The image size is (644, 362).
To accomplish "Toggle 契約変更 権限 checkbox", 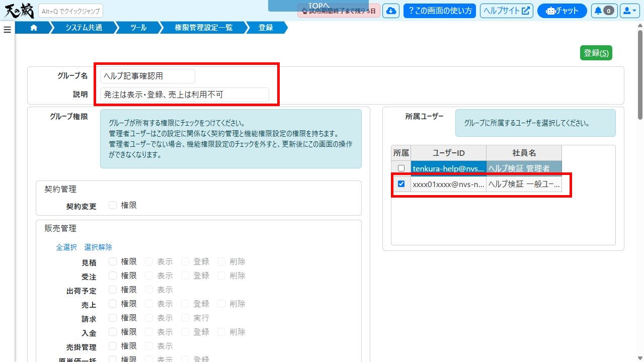I will 113,205.
